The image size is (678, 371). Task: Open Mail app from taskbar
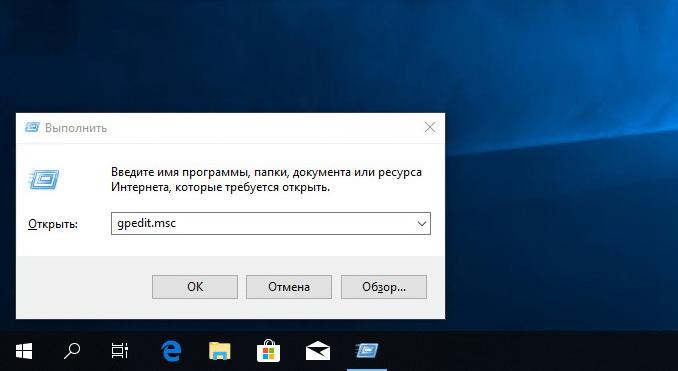318,351
